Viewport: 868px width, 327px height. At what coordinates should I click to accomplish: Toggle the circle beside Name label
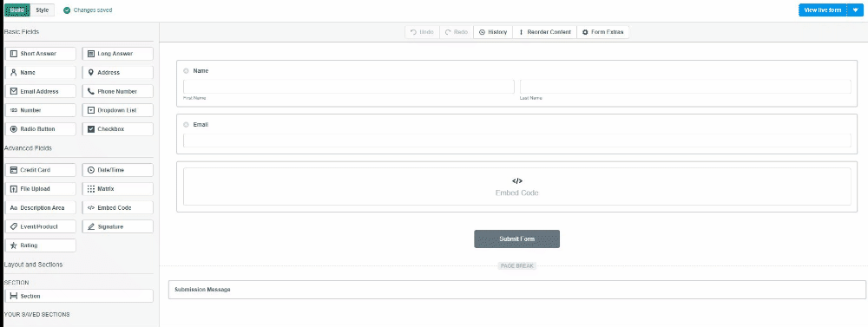[186, 71]
